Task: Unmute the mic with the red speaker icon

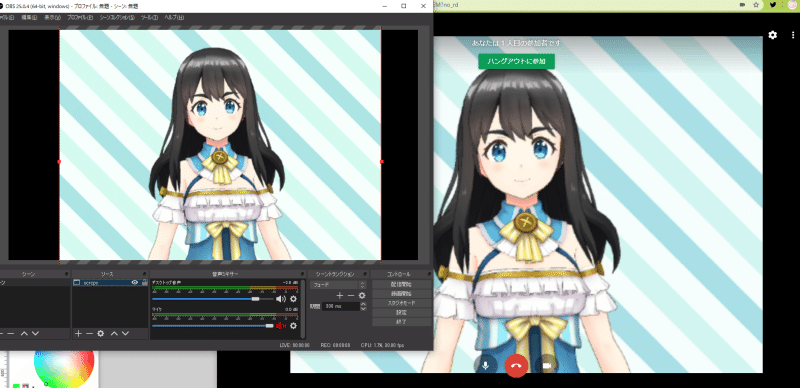Action: pyautogui.click(x=281, y=325)
